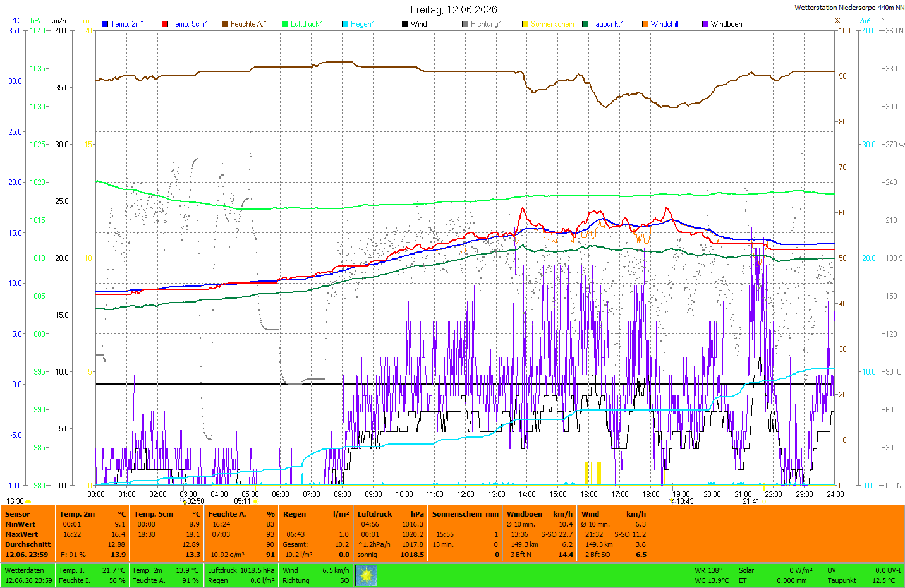Viewport: 905px width, 588px height.
Task: Click the orange Windchill legend swatch
Action: tap(645, 24)
